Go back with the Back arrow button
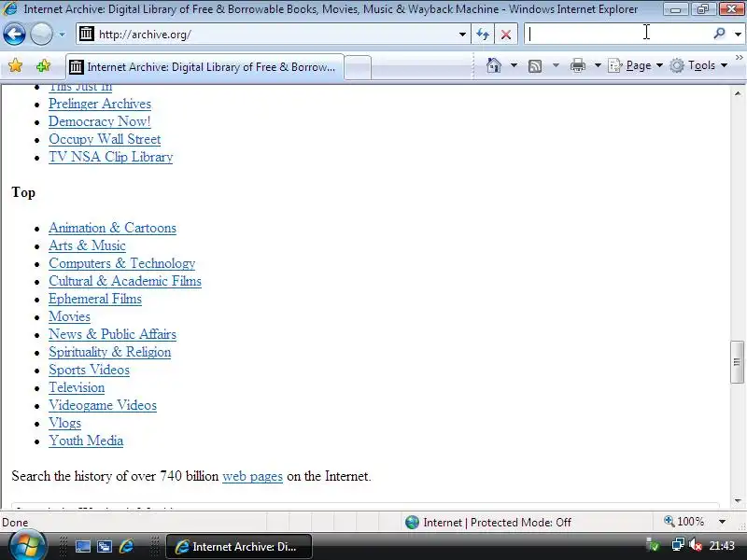The height and width of the screenshot is (560, 747). click(14, 35)
